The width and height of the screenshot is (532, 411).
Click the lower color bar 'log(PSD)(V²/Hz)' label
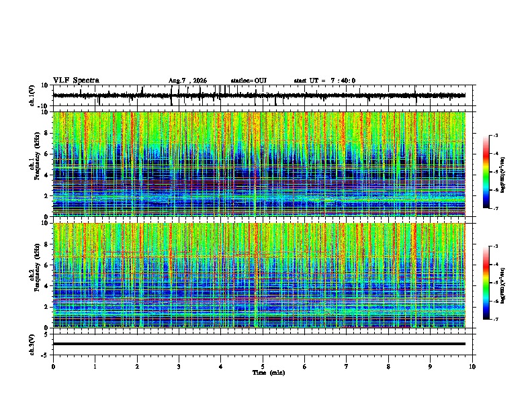pyautogui.click(x=503, y=286)
